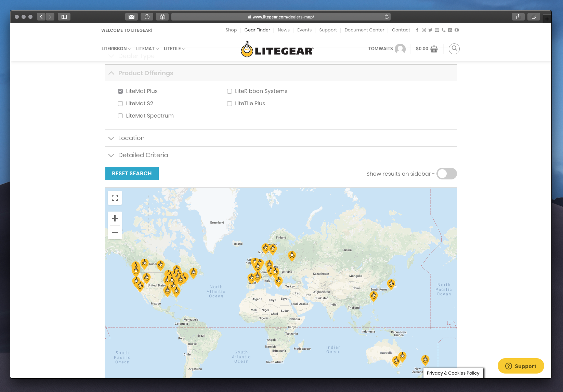Uncheck the LiteMat Plus checkbox

pyautogui.click(x=120, y=91)
